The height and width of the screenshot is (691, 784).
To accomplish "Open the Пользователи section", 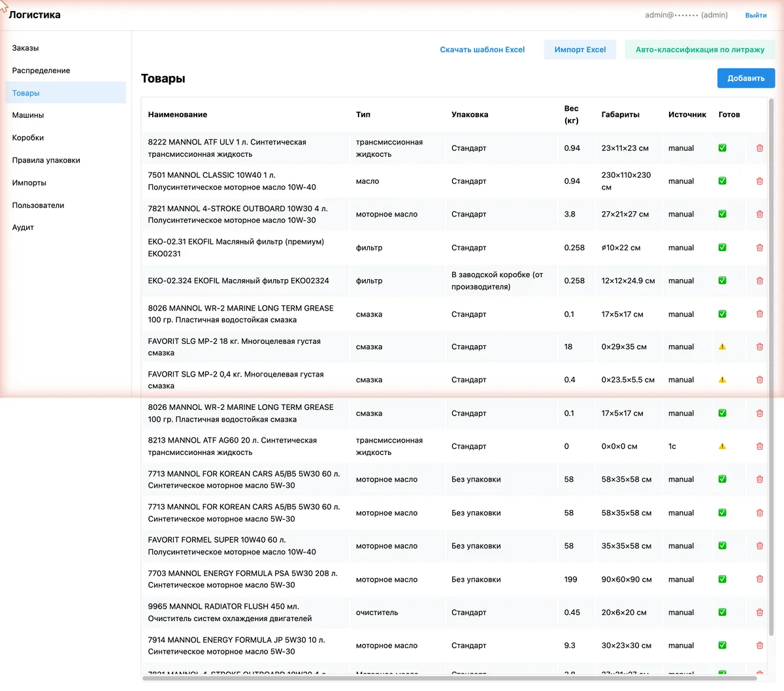I will pyautogui.click(x=65, y=205).
